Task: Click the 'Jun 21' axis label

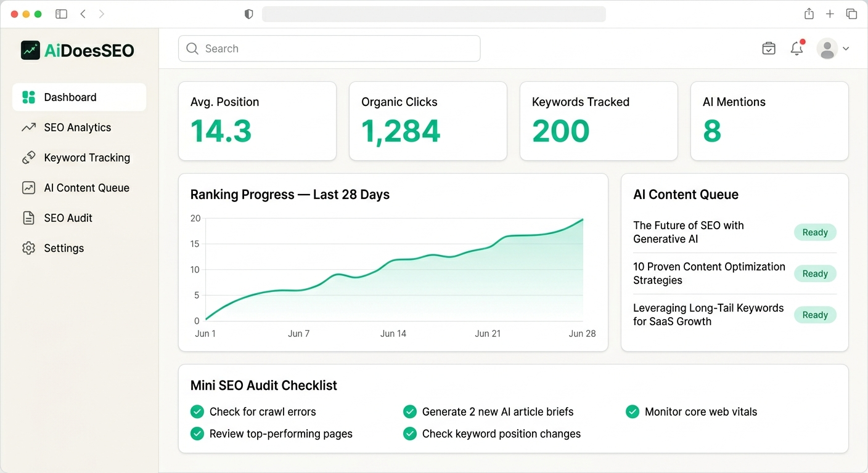Action: [488, 334]
